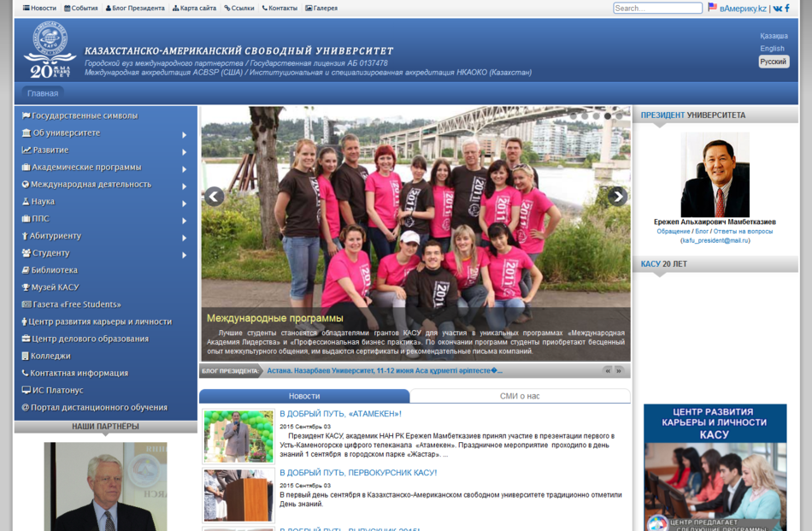Click the picture icon beside Галерея

point(309,9)
